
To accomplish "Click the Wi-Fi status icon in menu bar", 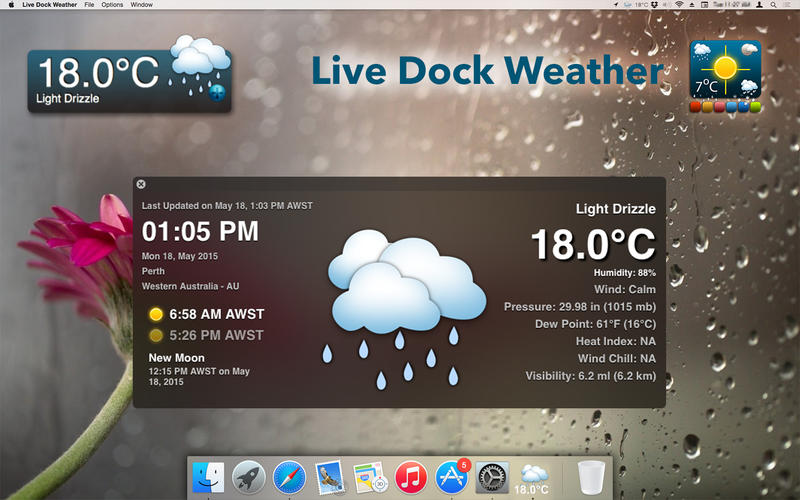I will [x=679, y=5].
